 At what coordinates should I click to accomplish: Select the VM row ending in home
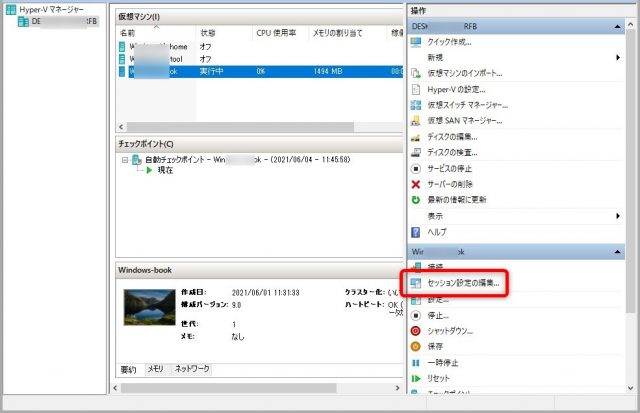[260, 47]
